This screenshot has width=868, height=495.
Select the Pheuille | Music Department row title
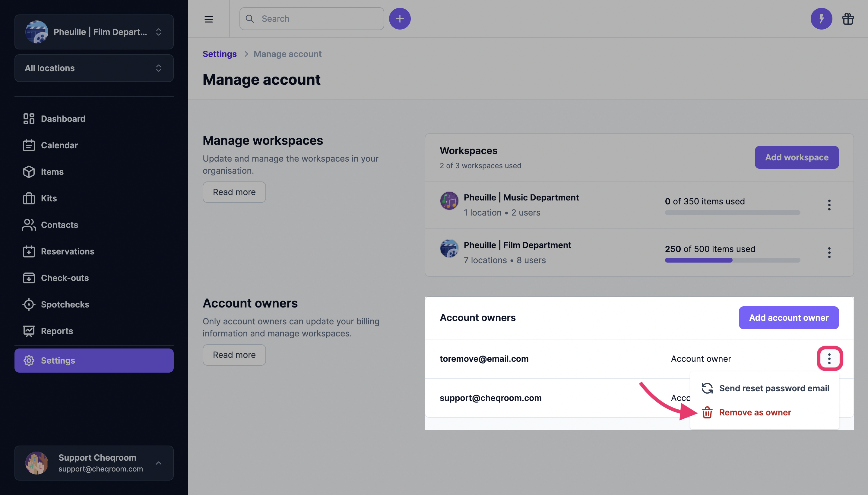coord(521,197)
